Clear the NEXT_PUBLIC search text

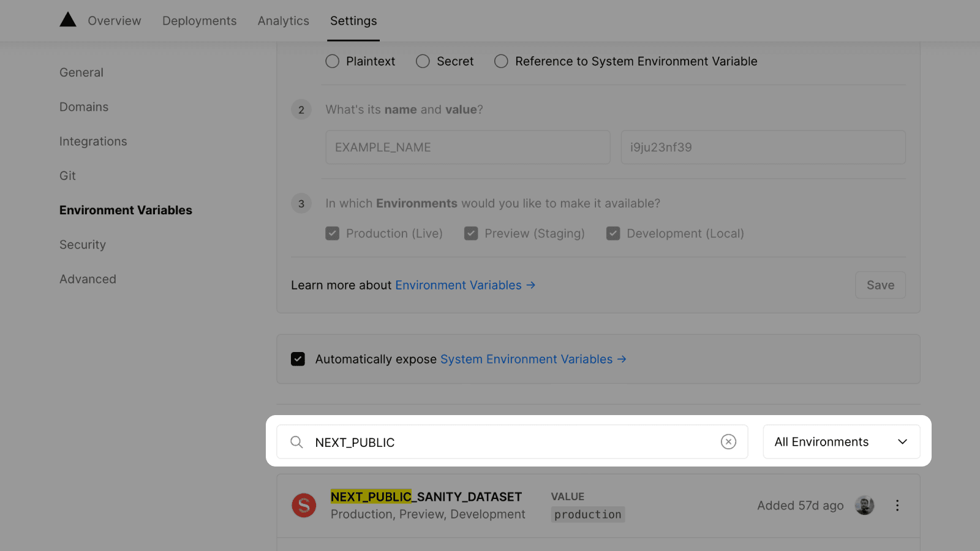pos(728,442)
